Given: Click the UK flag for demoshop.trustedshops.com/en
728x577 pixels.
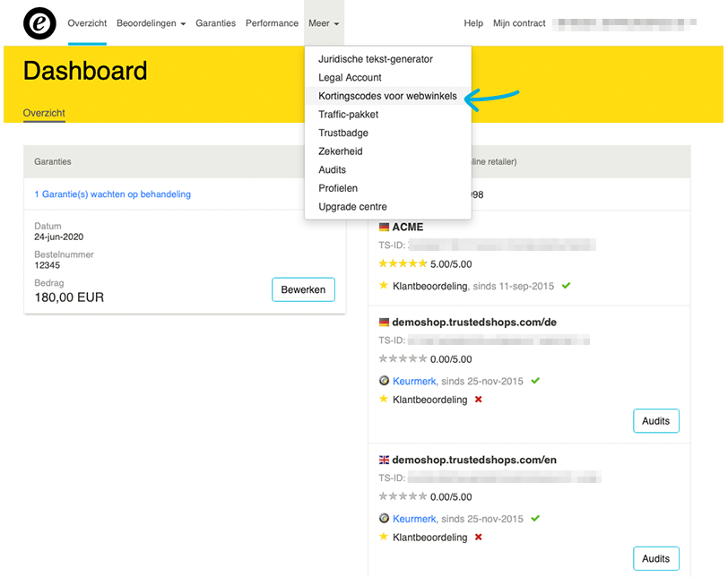Looking at the screenshot, I should click(x=384, y=461).
